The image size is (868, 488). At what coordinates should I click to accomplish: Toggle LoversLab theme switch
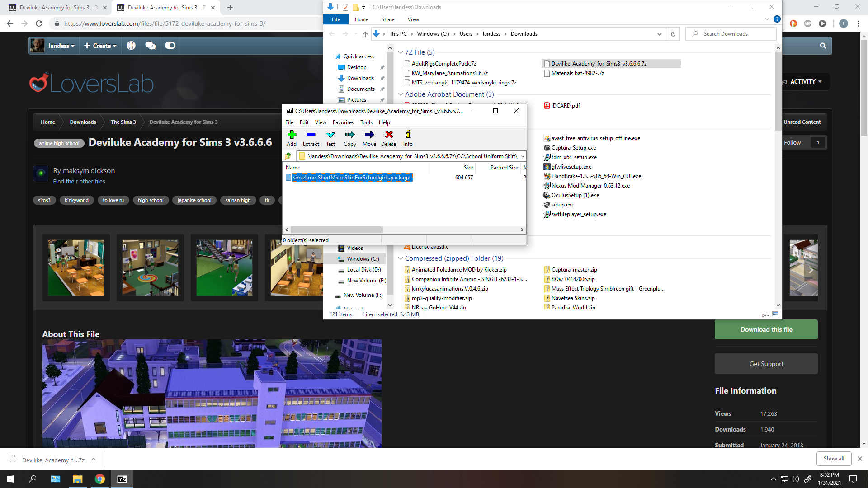tap(170, 46)
